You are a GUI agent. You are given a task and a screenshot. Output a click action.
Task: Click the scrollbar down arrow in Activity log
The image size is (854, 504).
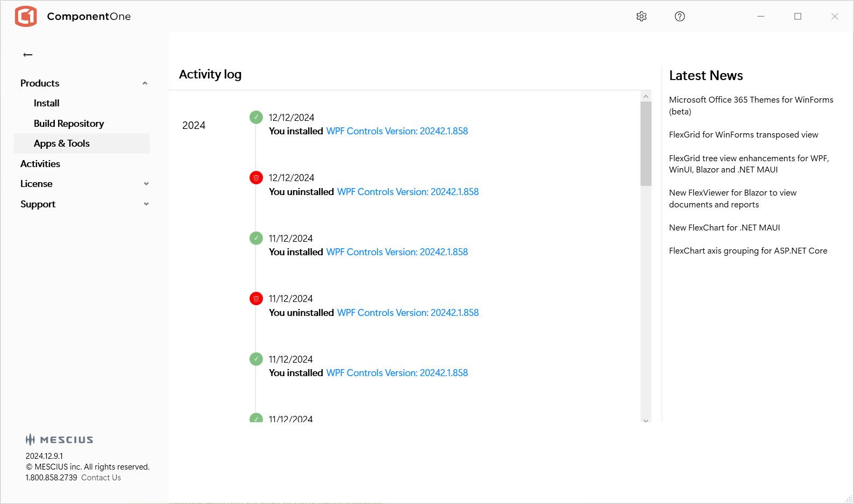[x=646, y=420]
